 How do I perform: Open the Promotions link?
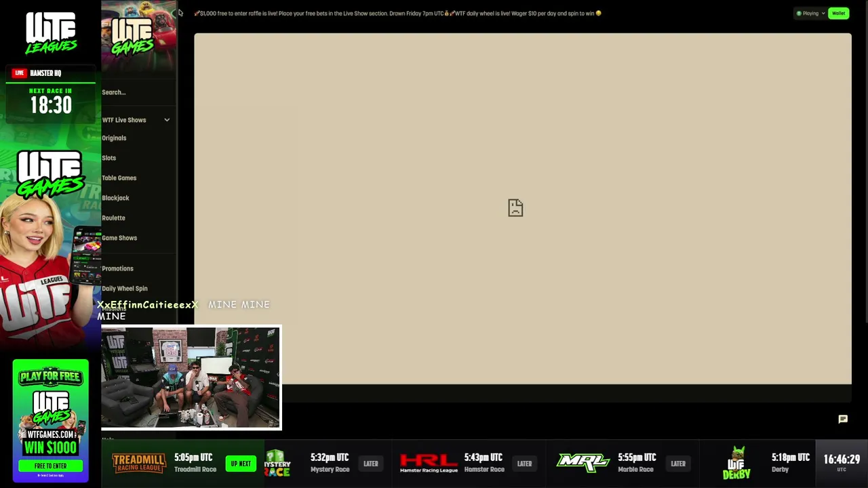[117, 268]
